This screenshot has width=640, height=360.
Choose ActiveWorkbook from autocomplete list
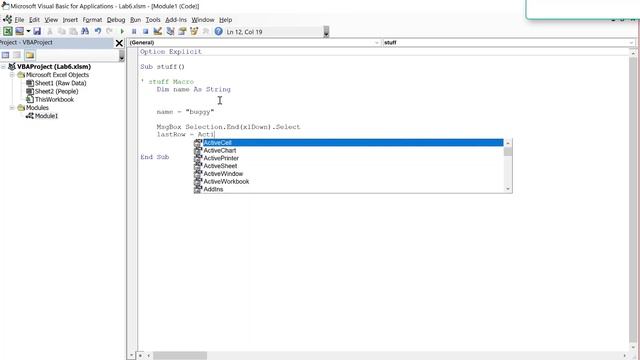(x=353, y=181)
